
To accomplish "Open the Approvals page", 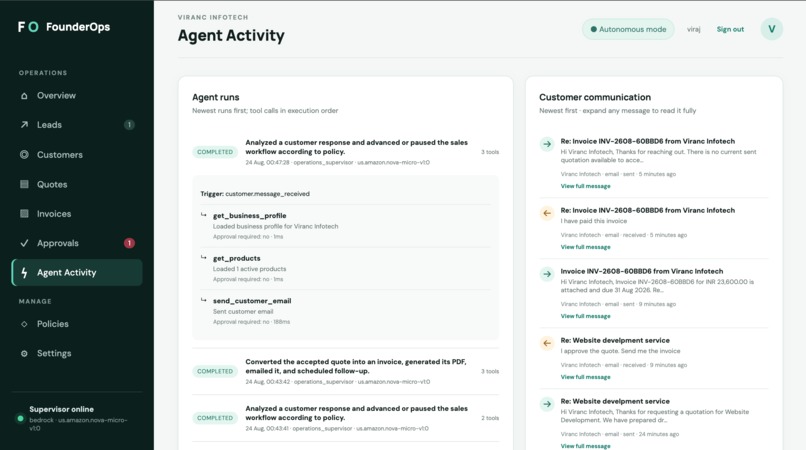I will (77, 243).
